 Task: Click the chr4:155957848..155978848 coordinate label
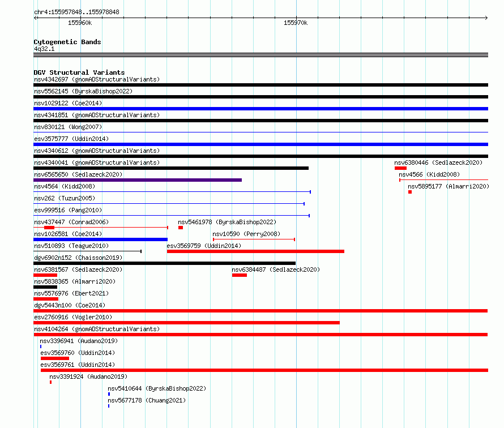click(76, 12)
